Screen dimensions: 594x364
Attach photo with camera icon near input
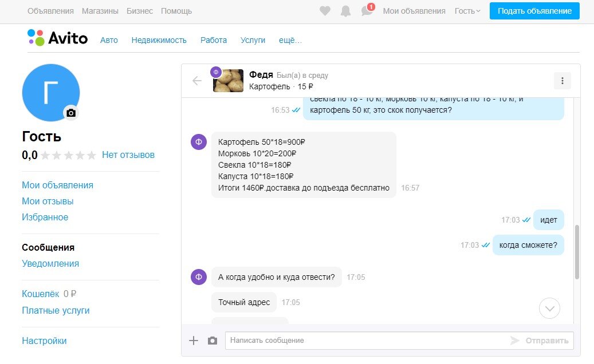[x=213, y=341]
